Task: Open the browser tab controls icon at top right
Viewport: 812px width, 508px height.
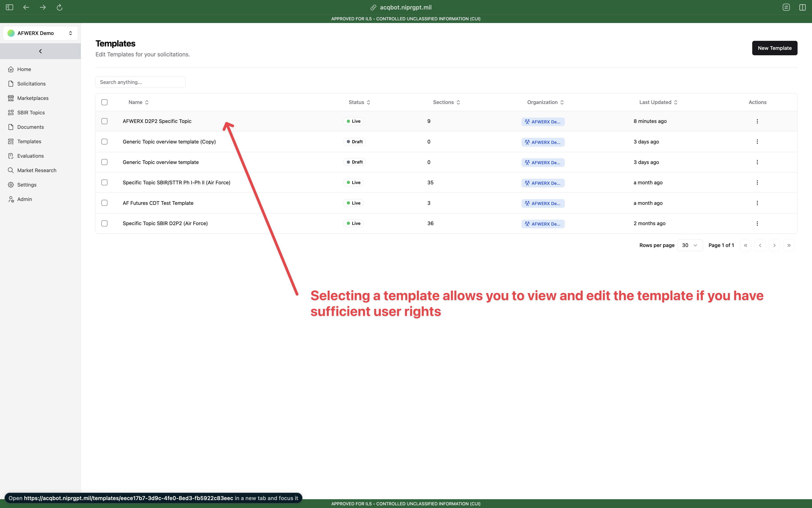Action: pyautogui.click(x=786, y=7)
